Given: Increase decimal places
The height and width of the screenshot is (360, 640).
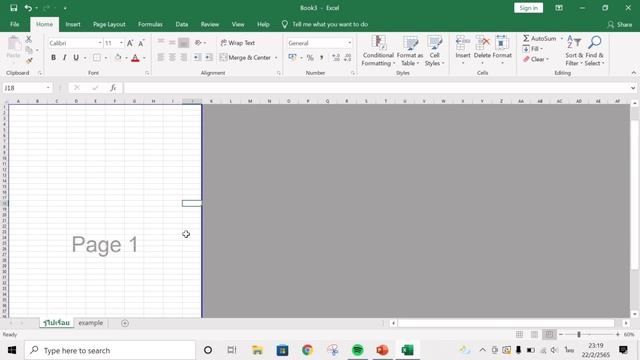Looking at the screenshot, I should (336, 58).
